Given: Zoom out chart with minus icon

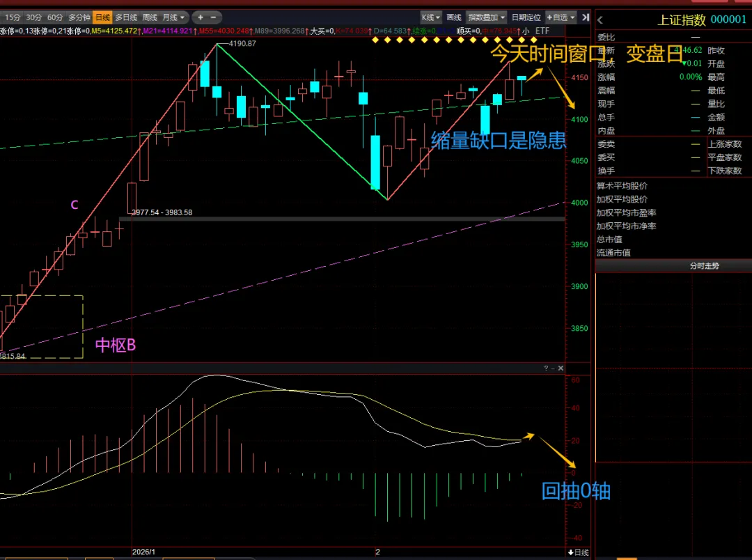Looking at the screenshot, I should [214, 17].
